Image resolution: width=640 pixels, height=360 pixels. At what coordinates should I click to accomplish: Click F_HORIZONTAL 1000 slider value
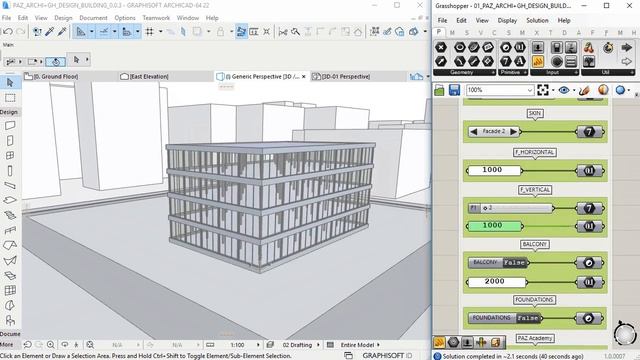tap(494, 170)
